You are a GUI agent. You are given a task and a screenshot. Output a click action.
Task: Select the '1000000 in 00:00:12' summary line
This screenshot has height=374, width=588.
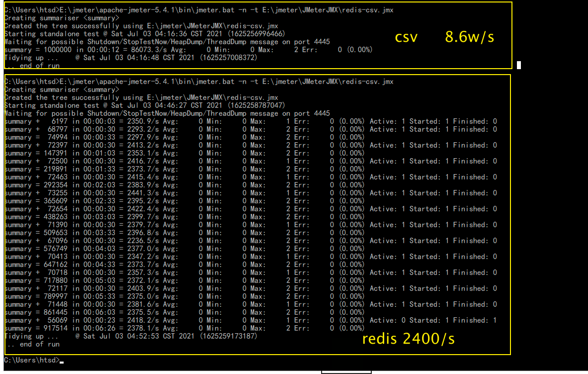coord(188,50)
